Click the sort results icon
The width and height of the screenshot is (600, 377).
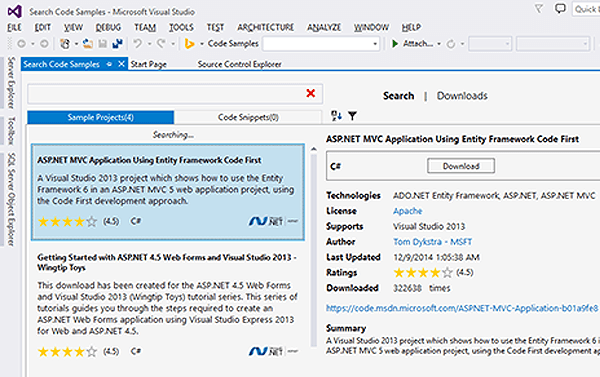336,116
